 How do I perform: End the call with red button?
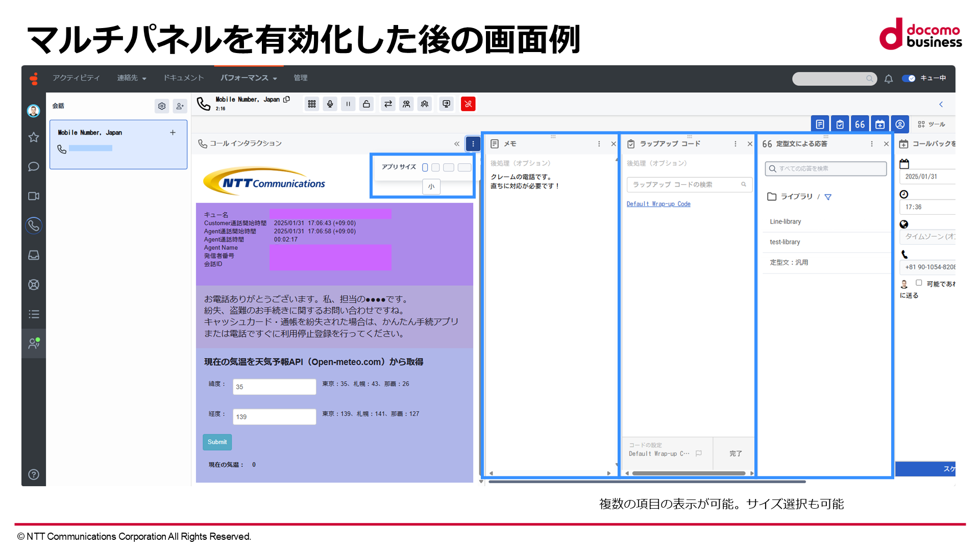pos(468,104)
